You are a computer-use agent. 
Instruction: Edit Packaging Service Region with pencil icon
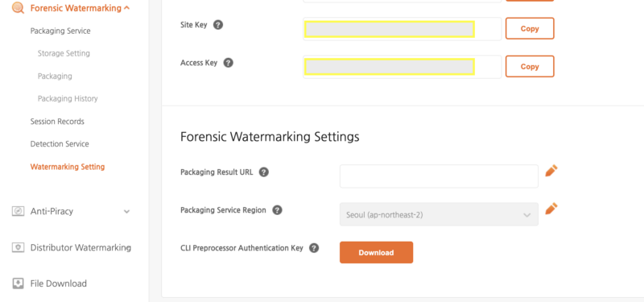(x=551, y=209)
